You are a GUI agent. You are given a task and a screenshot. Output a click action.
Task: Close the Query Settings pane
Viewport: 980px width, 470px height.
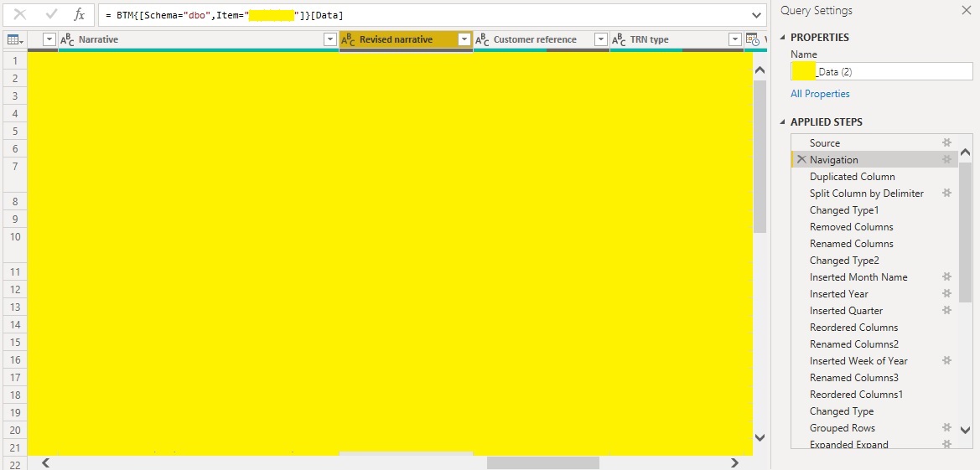[966, 11]
